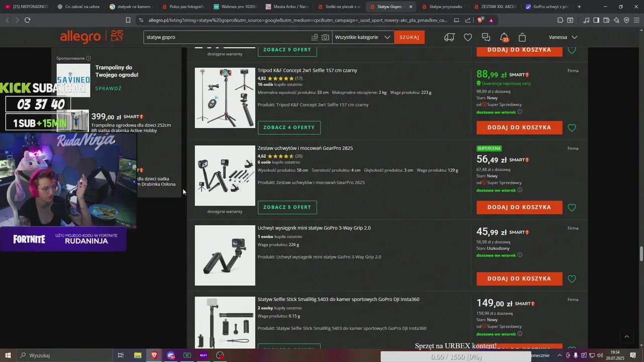
Task: Open the Allegro shopping cart bag icon
Action: pyautogui.click(x=522, y=37)
